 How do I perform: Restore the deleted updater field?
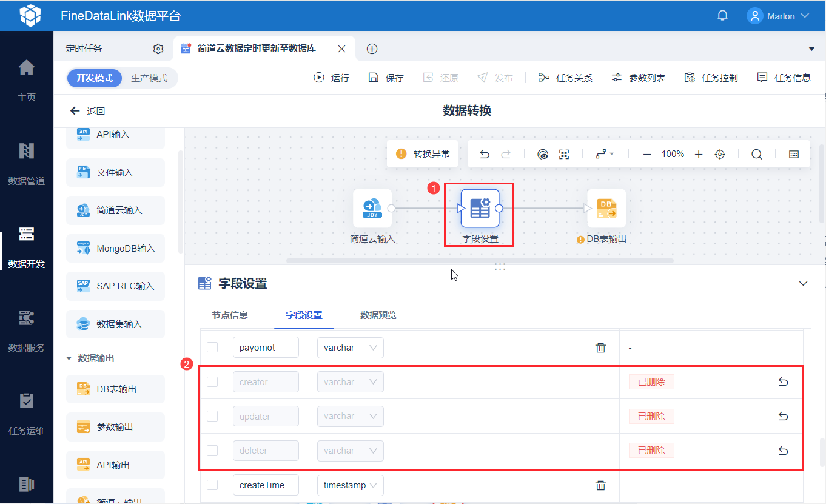(783, 416)
